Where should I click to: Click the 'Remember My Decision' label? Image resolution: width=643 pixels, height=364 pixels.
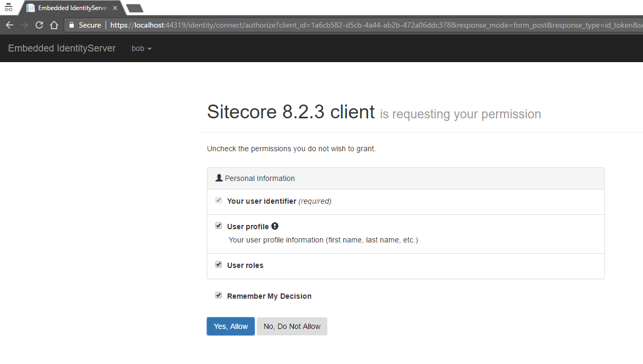tap(270, 296)
